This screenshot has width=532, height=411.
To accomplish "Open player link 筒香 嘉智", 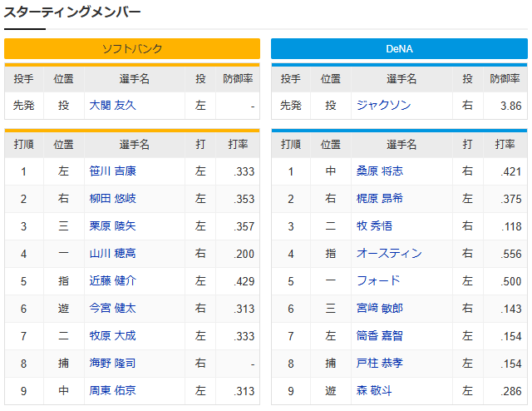I will coord(380,336).
